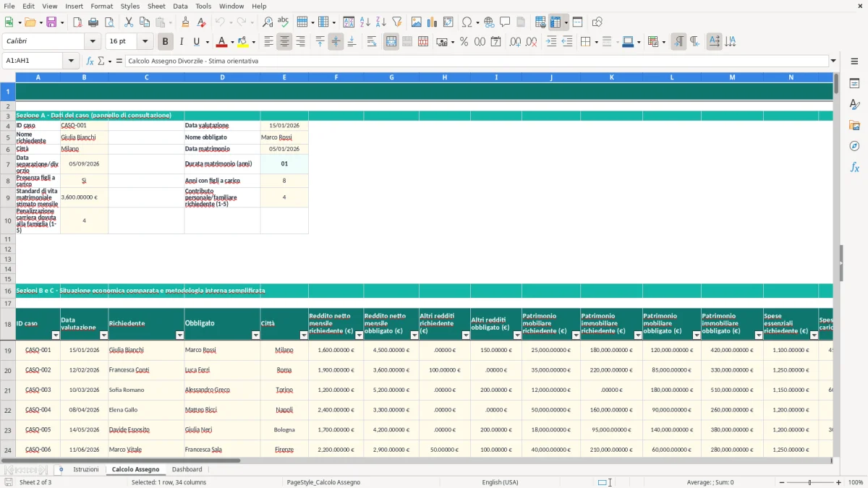868x488 pixels.
Task: Click the 100% zoom level
Action: click(x=856, y=482)
